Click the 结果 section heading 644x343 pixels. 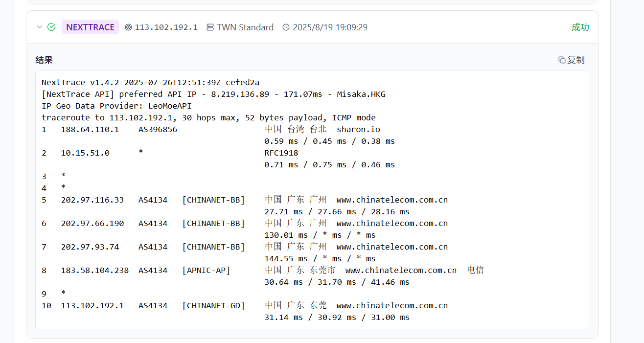tap(44, 60)
